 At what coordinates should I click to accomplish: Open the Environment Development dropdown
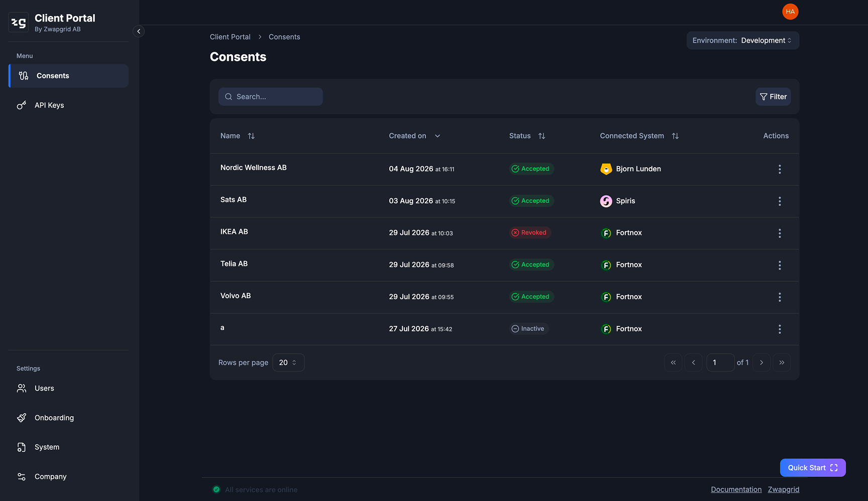tap(742, 41)
